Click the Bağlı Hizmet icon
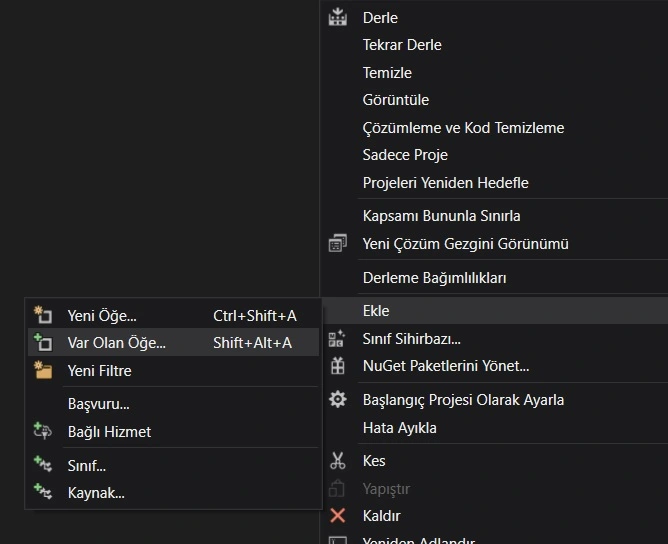This screenshot has width=668, height=544. point(42,432)
